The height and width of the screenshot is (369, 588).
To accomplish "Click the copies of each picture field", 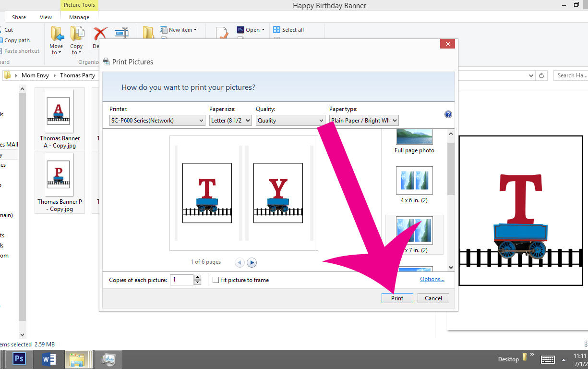I will [x=182, y=280].
